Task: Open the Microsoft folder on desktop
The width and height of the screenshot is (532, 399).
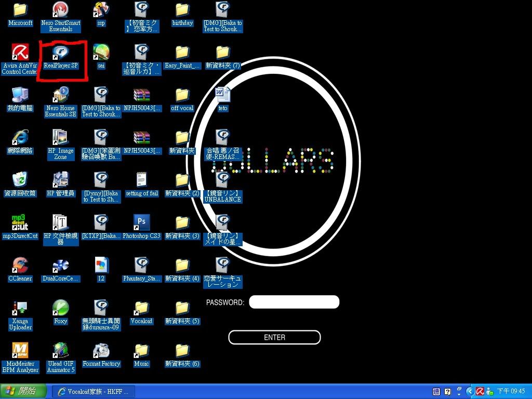Action: [x=20, y=14]
